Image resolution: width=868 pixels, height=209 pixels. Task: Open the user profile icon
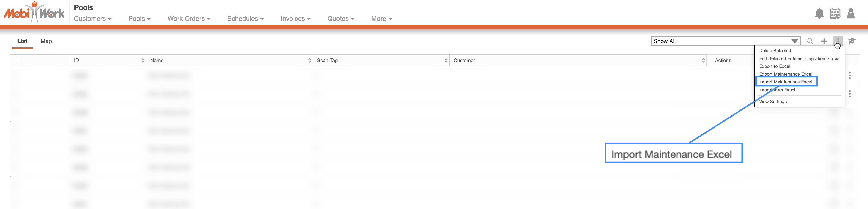[x=851, y=13]
